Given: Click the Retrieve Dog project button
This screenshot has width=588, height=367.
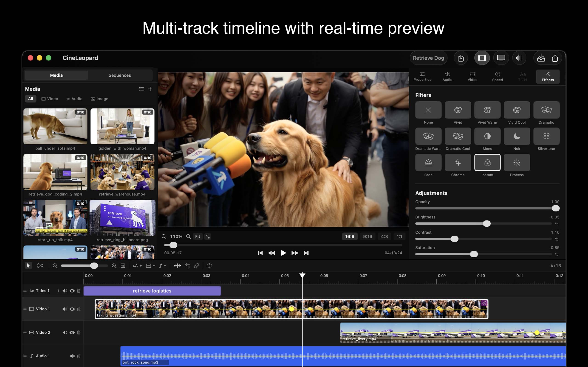Looking at the screenshot, I should coord(428,58).
